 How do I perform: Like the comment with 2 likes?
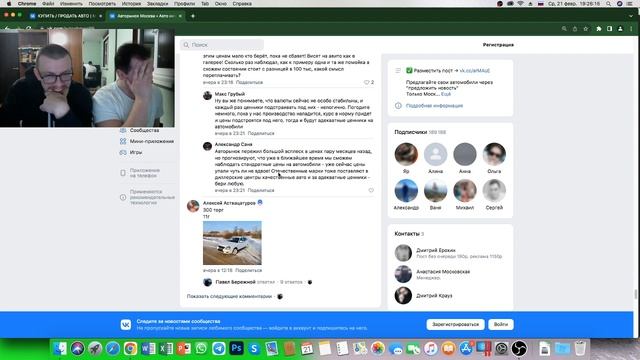point(367,82)
